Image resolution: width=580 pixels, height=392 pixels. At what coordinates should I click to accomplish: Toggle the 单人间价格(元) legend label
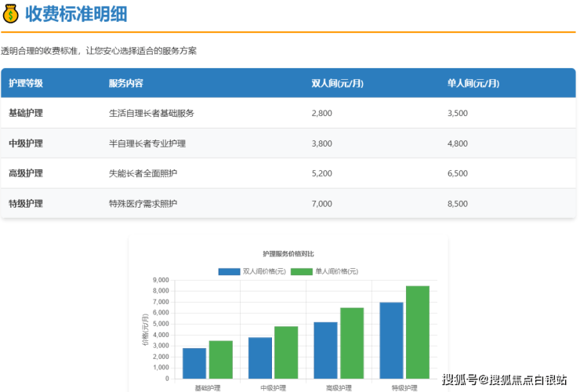point(336,271)
